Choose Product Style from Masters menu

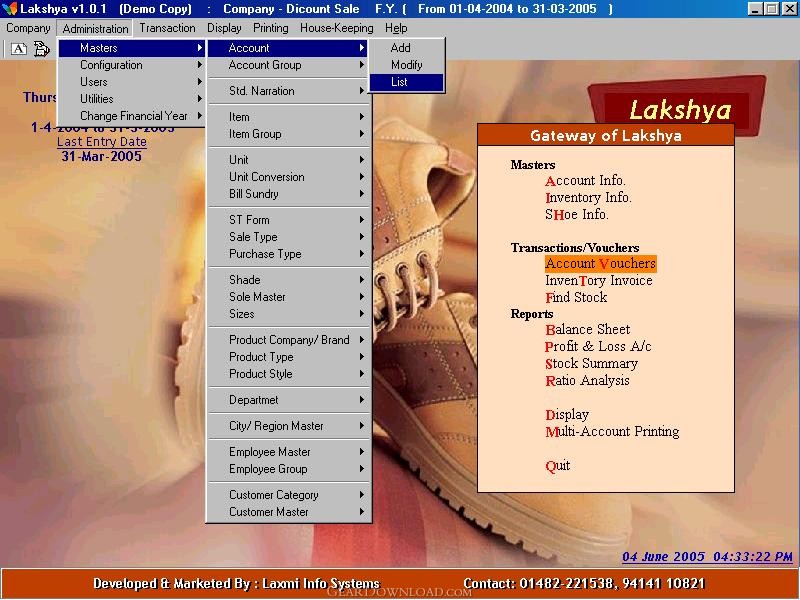tap(288, 374)
